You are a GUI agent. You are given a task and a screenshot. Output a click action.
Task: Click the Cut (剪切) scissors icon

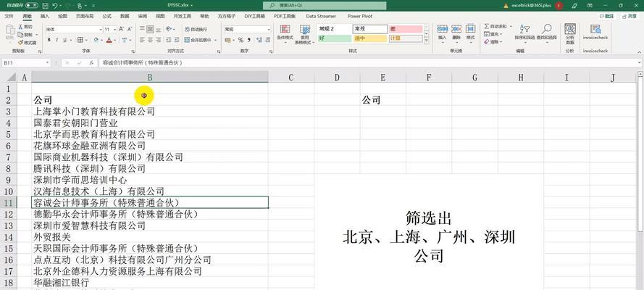point(20,26)
